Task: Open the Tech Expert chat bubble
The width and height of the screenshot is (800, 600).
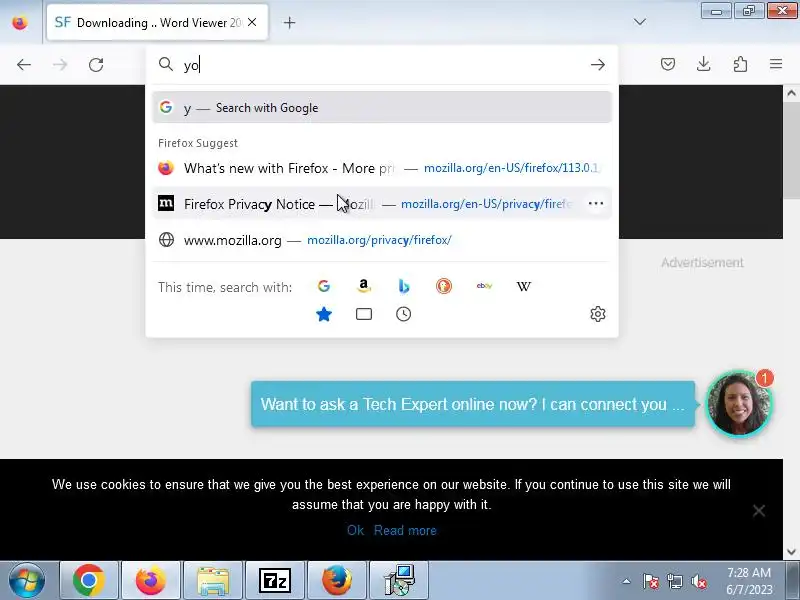Action: (473, 404)
